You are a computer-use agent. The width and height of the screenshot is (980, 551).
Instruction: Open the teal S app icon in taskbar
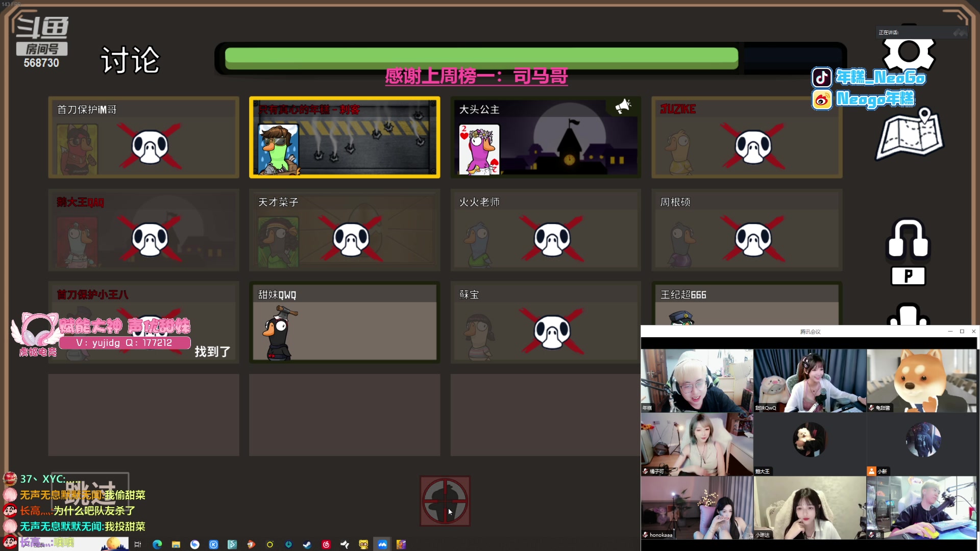(232, 544)
